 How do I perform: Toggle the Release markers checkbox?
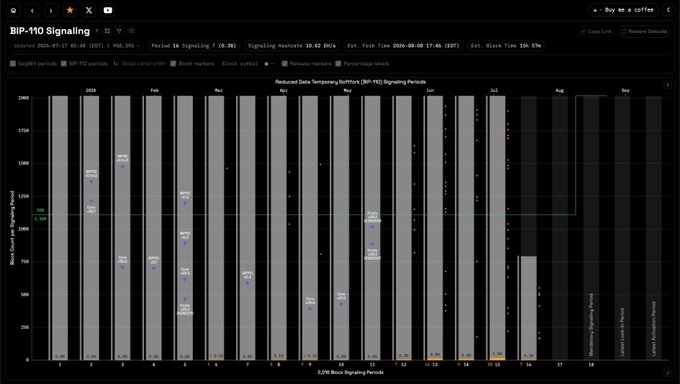(x=284, y=63)
